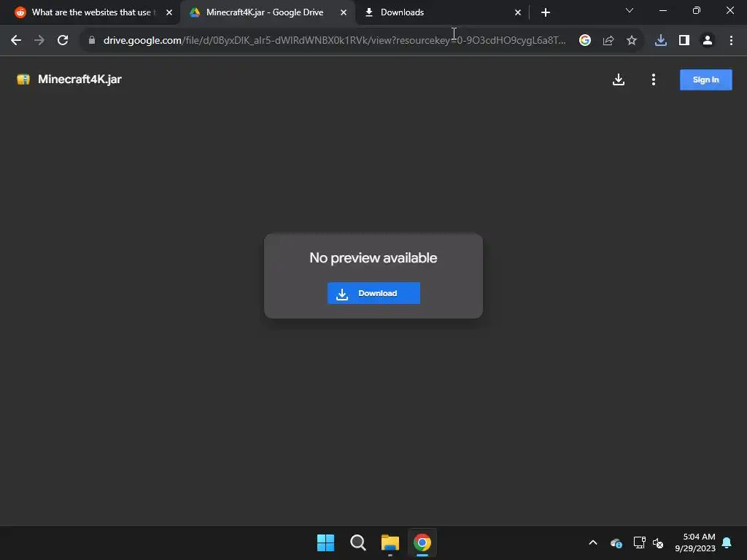
Task: Close the Downloads tab
Action: (518, 12)
